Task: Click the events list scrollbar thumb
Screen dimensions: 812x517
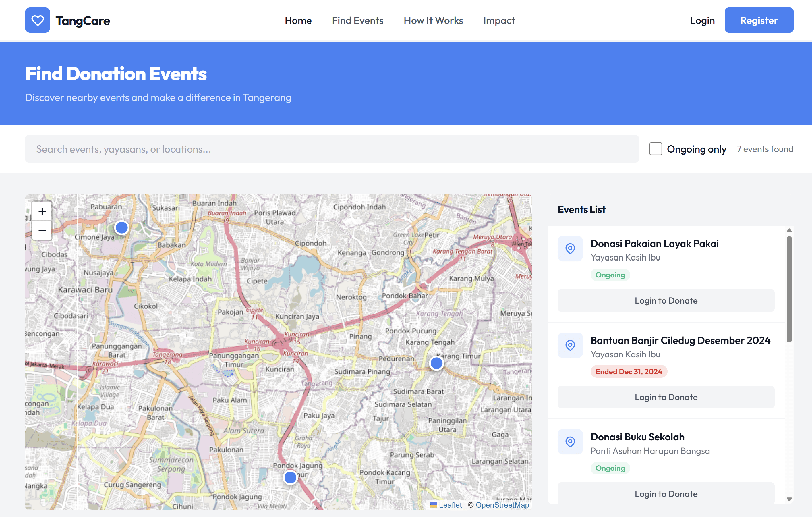Action: 789,289
